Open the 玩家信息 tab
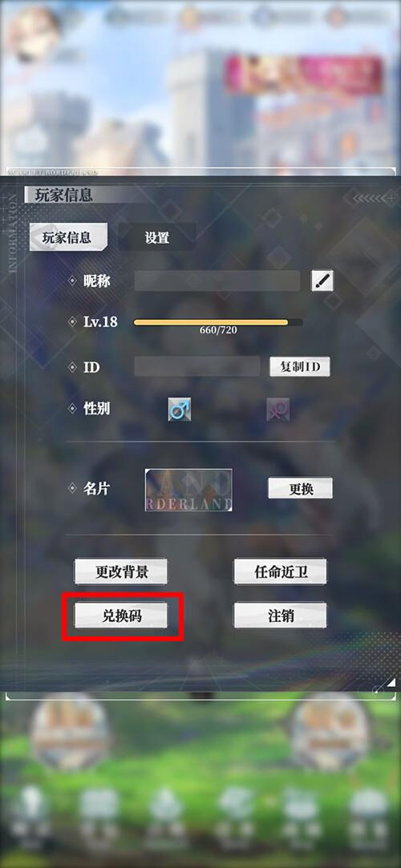This screenshot has width=401, height=868. 67,237
